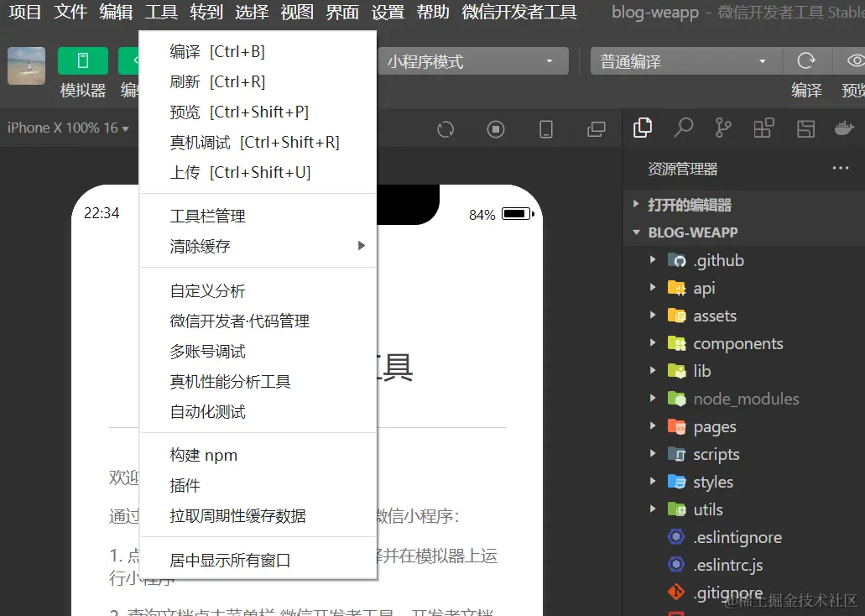Screen dimensions: 865x616
Task: Select 自动化测试 menu entry
Action: pos(258,411)
